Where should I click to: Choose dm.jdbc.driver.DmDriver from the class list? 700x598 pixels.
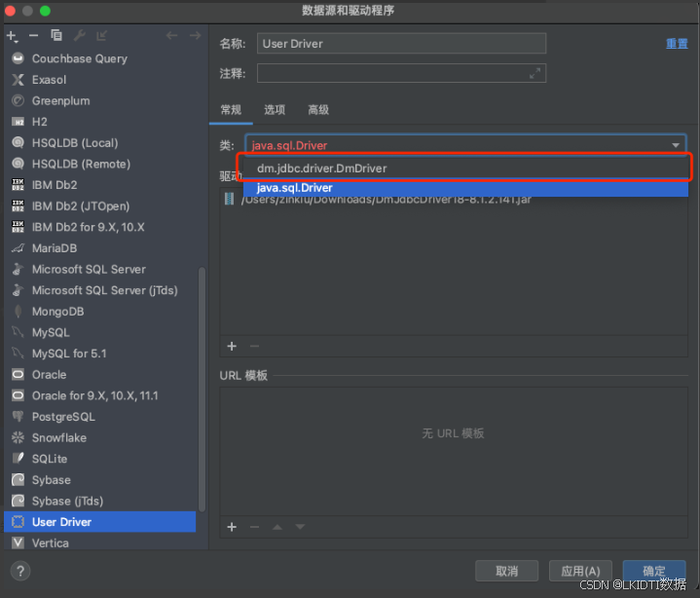tap(465, 168)
